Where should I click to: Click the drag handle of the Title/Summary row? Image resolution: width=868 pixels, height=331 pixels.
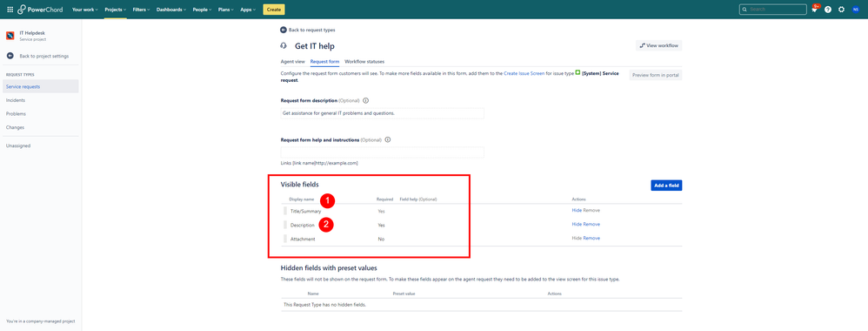[x=285, y=212]
